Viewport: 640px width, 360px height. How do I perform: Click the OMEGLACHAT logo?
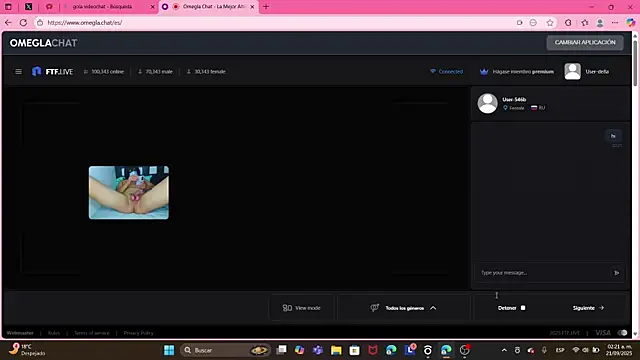43,43
